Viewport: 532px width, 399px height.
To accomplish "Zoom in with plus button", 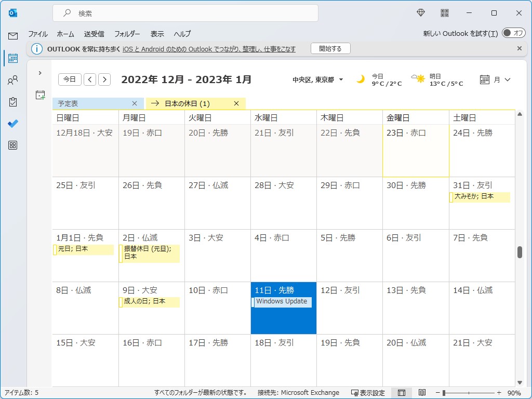I will (x=499, y=393).
